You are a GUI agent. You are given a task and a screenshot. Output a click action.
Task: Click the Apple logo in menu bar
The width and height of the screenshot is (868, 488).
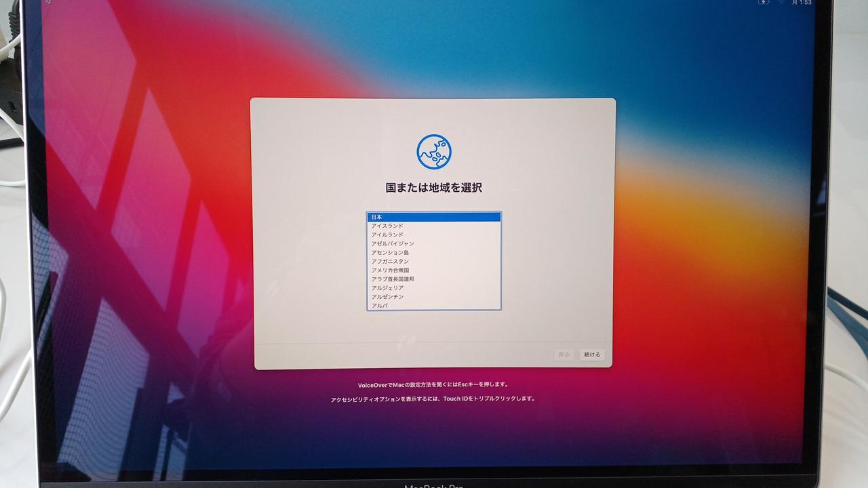pos(48,2)
